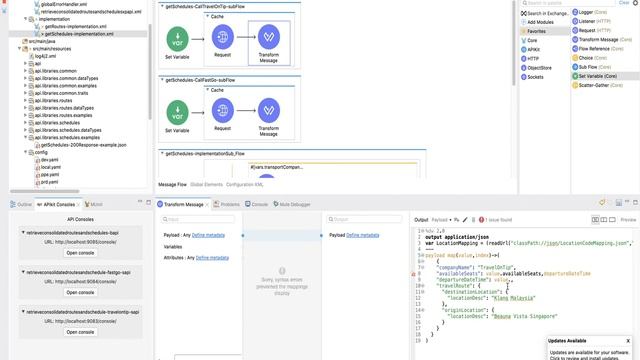The width and height of the screenshot is (640, 360).
Task: Open getRoutes-implementation.xml in explorer
Action: click(75, 27)
